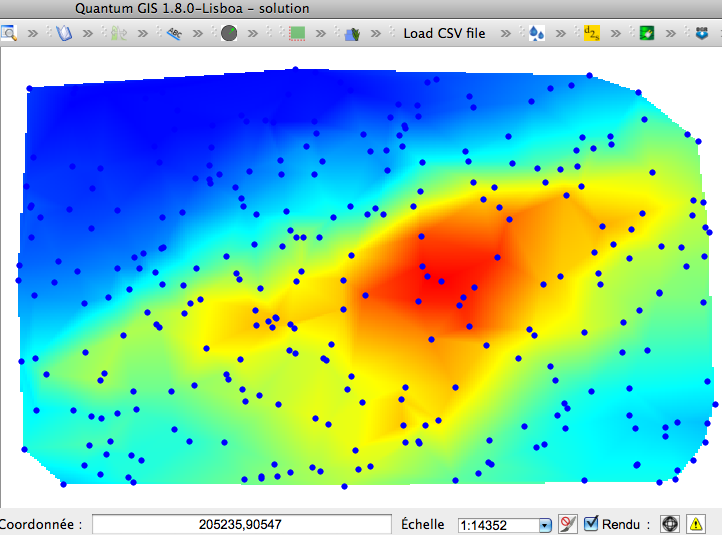Click the yellow warning messages icon
Screen dimensions: 722x535
point(696,524)
